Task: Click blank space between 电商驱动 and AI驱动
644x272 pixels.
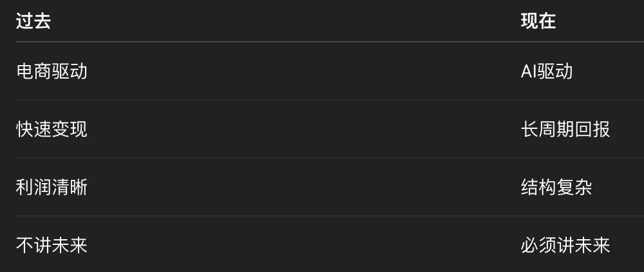Action: (303, 71)
